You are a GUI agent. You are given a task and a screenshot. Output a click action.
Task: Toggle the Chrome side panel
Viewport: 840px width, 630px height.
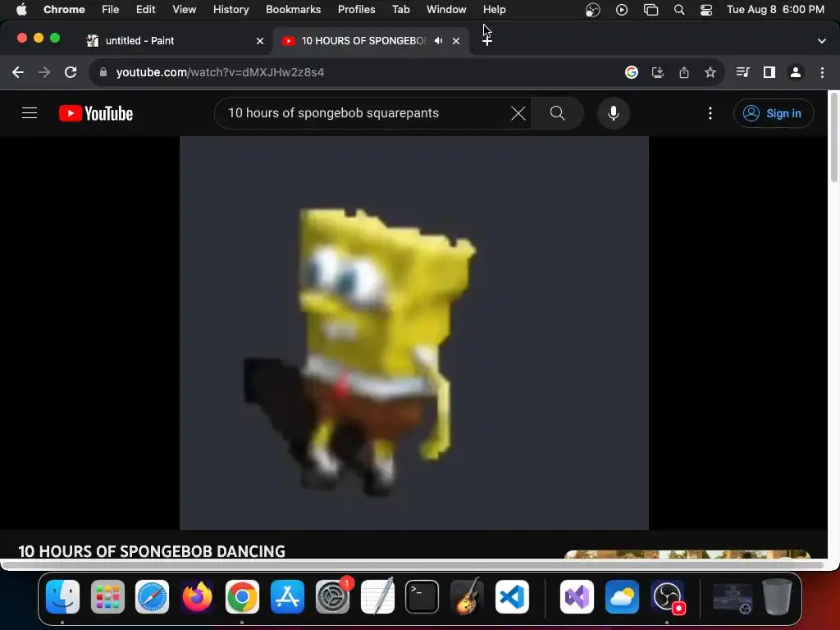[x=769, y=72]
